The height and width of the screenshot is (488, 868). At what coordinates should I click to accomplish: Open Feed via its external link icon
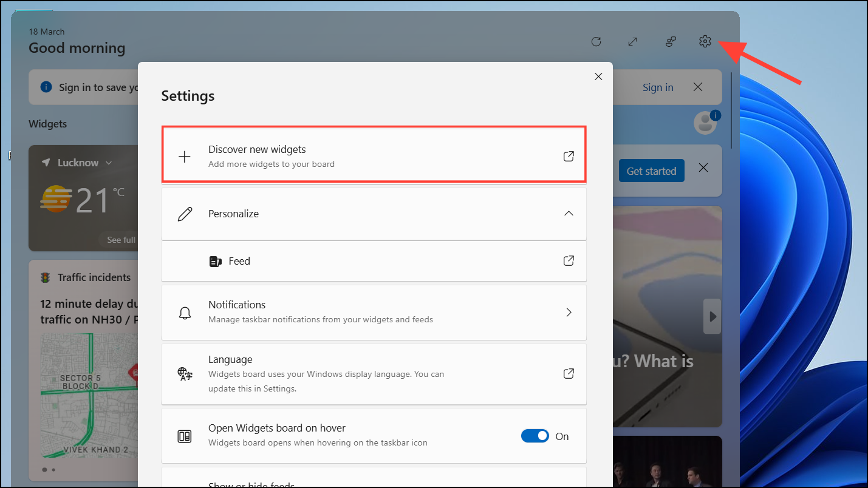coord(569,260)
